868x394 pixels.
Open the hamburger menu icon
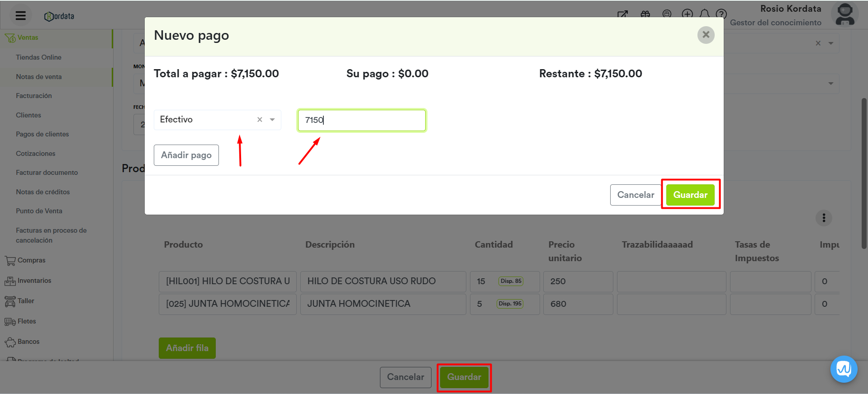20,16
